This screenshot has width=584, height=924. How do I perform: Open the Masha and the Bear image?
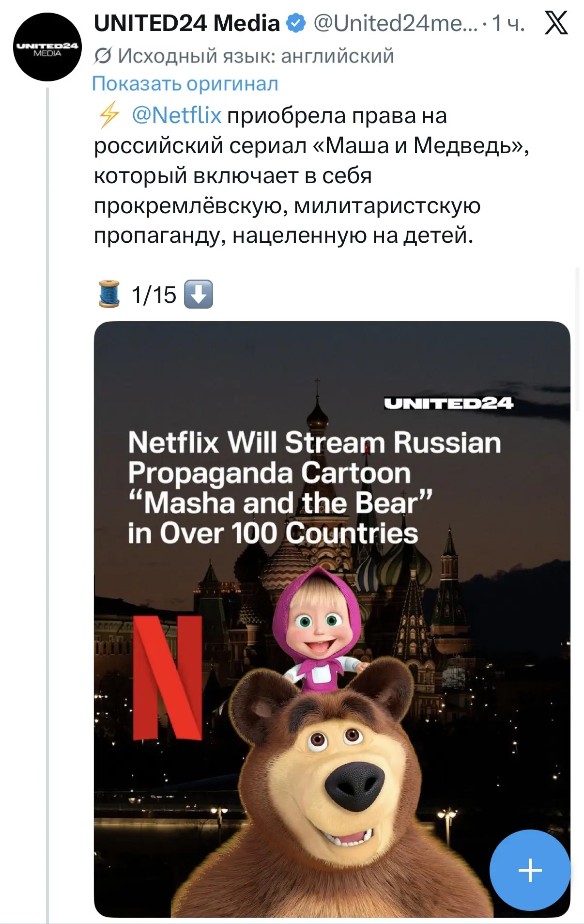[332, 619]
